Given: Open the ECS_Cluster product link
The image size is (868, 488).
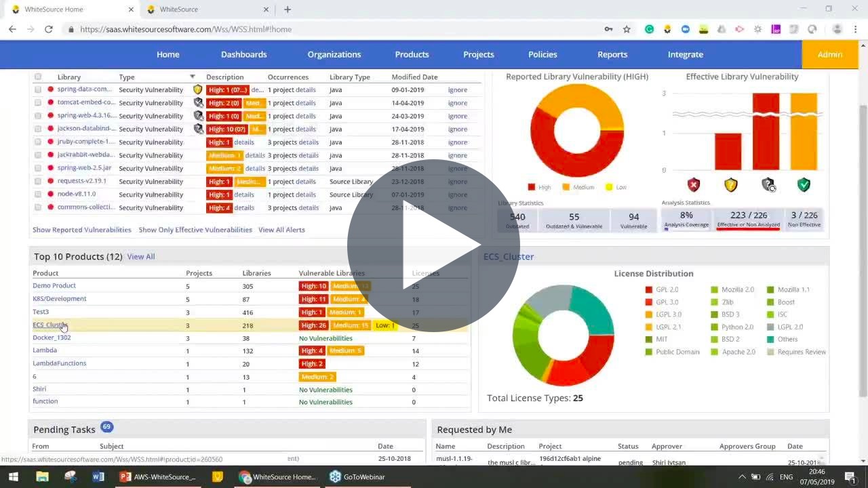Looking at the screenshot, I should click(x=50, y=325).
